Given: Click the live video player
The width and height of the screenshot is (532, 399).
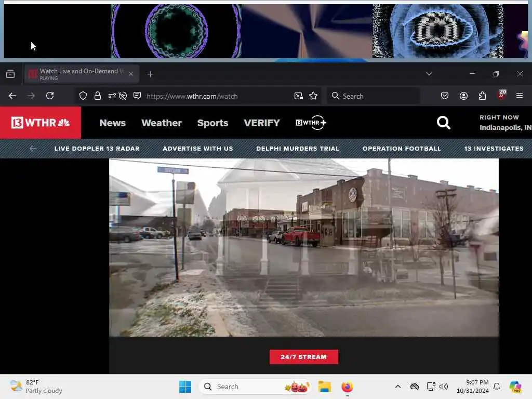Looking at the screenshot, I should [303, 248].
